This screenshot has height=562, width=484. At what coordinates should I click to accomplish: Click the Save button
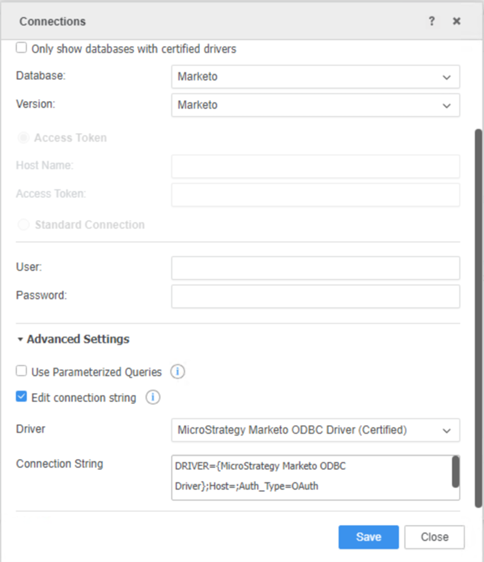pyautogui.click(x=369, y=537)
